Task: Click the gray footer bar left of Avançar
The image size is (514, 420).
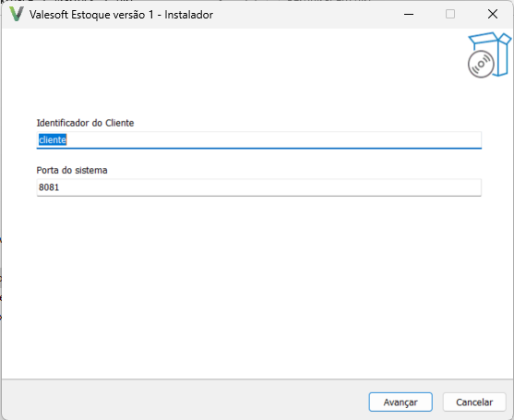Action: point(184,401)
